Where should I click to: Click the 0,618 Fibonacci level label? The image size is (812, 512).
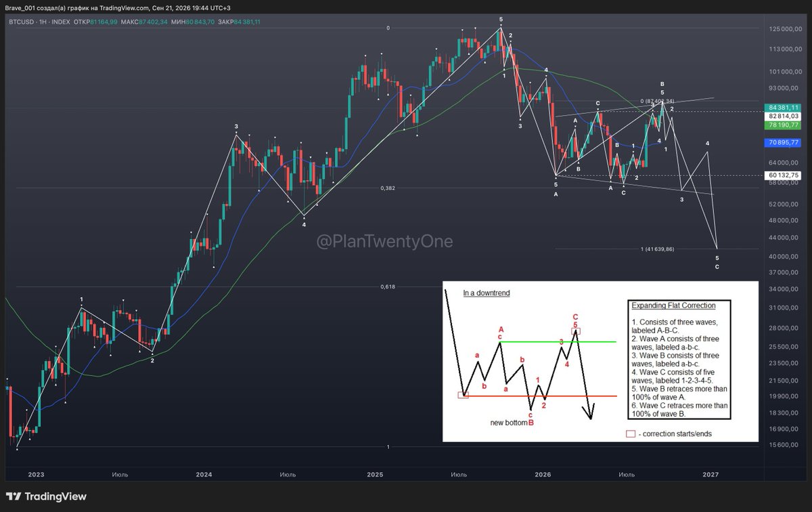[x=387, y=286]
